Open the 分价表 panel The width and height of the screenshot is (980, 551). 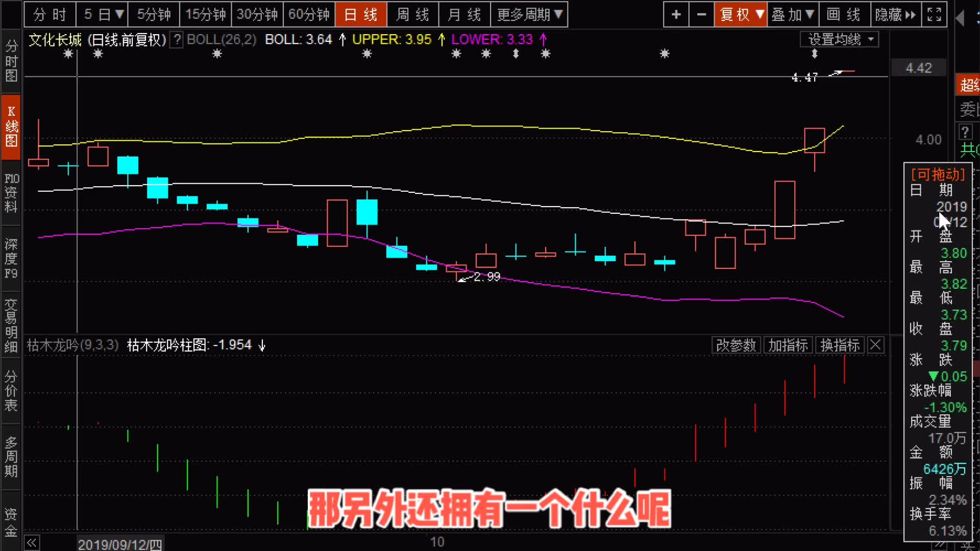pyautogui.click(x=11, y=390)
